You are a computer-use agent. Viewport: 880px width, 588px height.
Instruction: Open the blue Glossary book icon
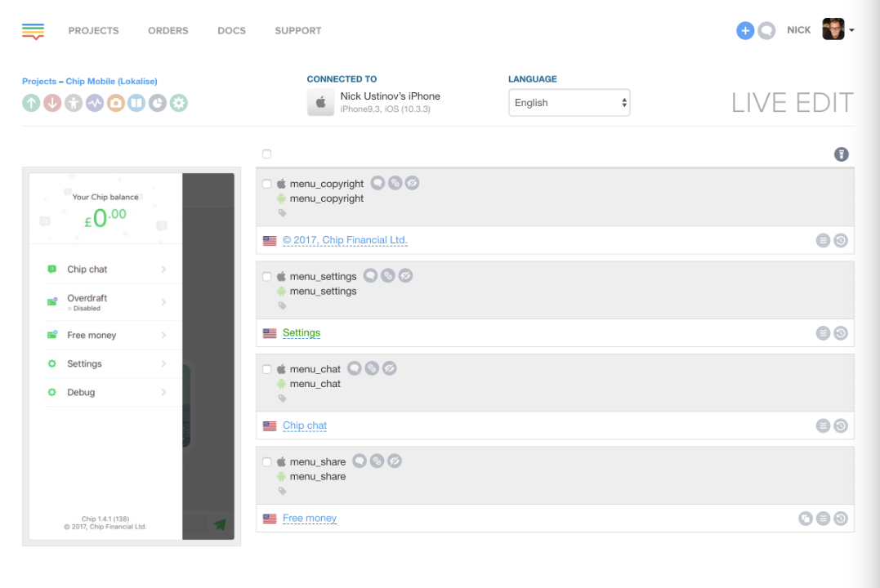[136, 103]
